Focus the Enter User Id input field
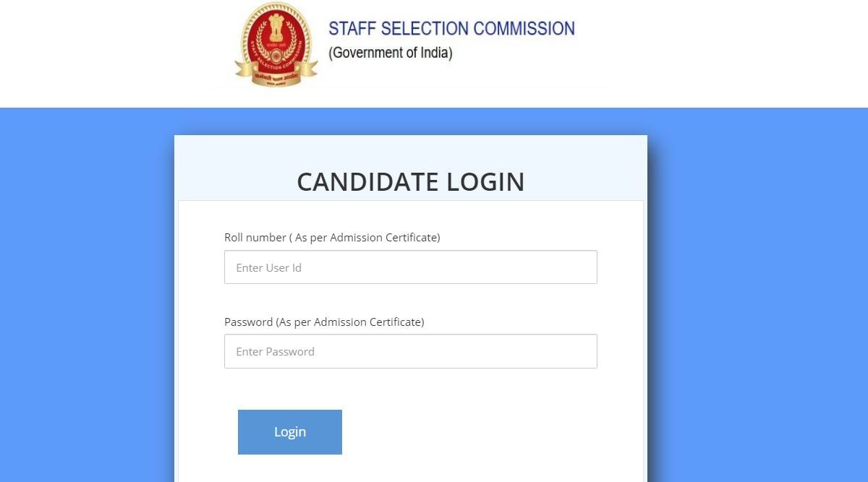Screen dimensions: 868x482 pos(410,267)
